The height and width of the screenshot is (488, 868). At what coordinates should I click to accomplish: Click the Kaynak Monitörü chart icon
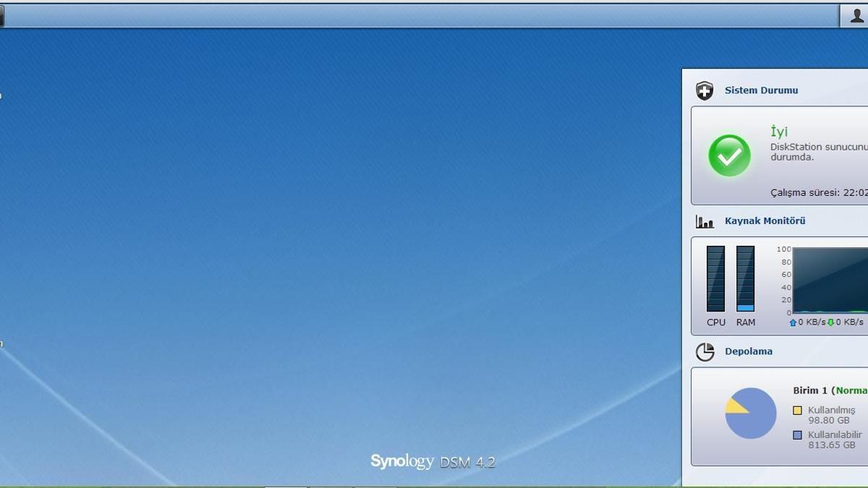coord(705,221)
